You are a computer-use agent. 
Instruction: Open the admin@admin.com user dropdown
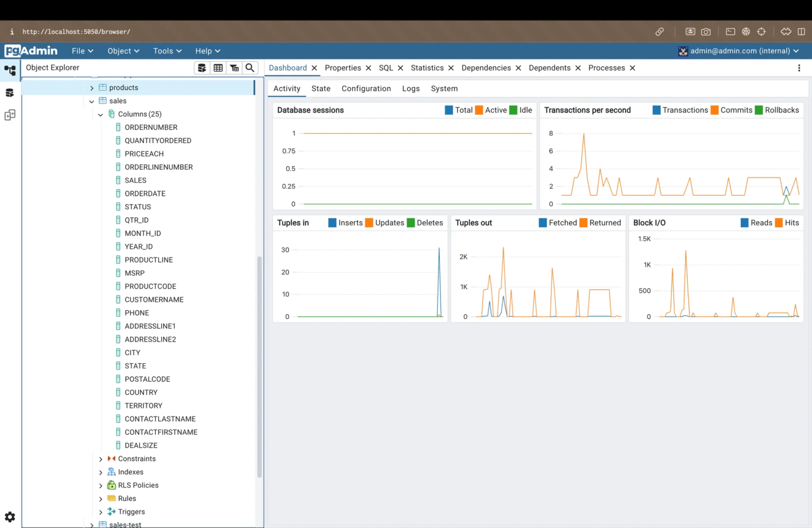739,51
